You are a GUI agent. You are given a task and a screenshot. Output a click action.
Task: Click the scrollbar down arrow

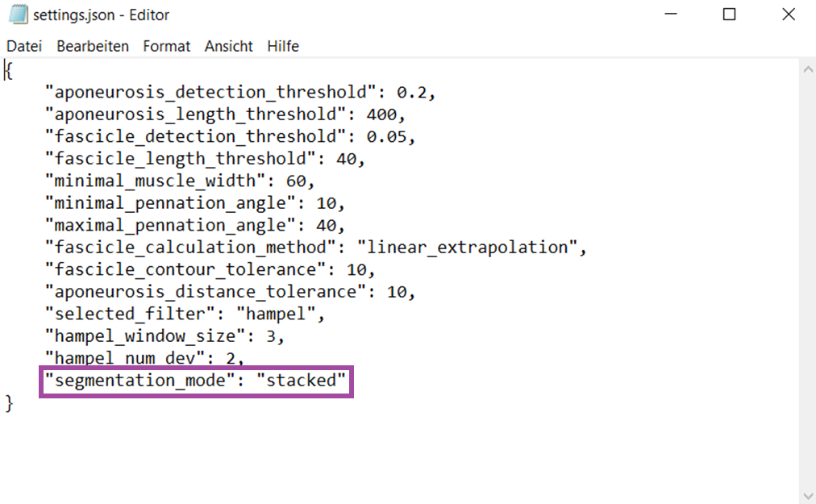pos(808,495)
